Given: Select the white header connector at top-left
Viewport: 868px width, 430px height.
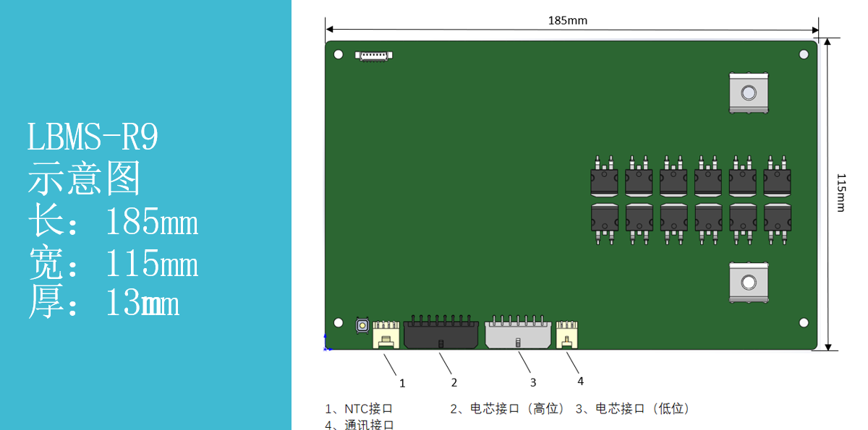Looking at the screenshot, I should (x=373, y=56).
